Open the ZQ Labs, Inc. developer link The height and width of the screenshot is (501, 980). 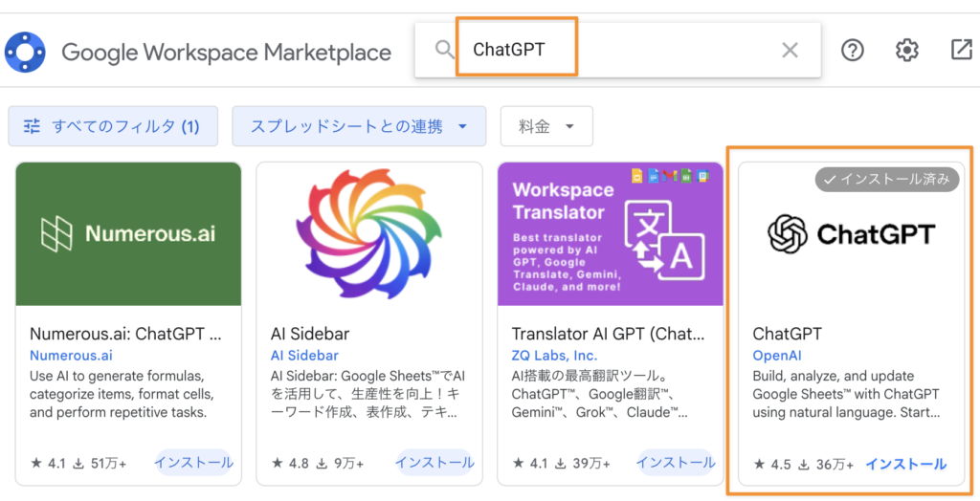[554, 356]
